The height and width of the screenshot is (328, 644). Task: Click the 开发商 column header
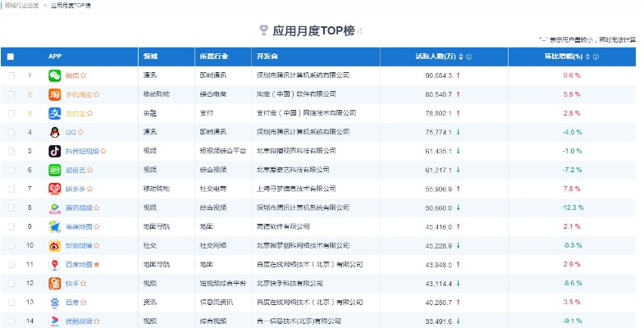click(x=267, y=57)
